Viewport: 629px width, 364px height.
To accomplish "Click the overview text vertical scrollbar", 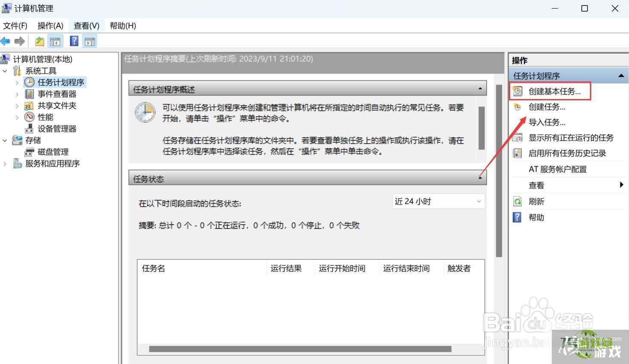I will click(x=481, y=128).
